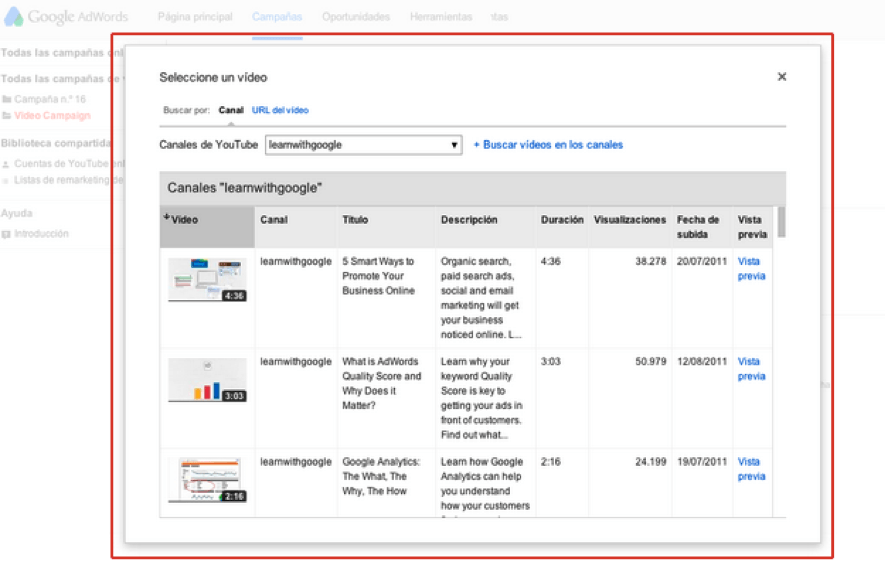Sort table by Visualizaciones column

click(x=629, y=220)
